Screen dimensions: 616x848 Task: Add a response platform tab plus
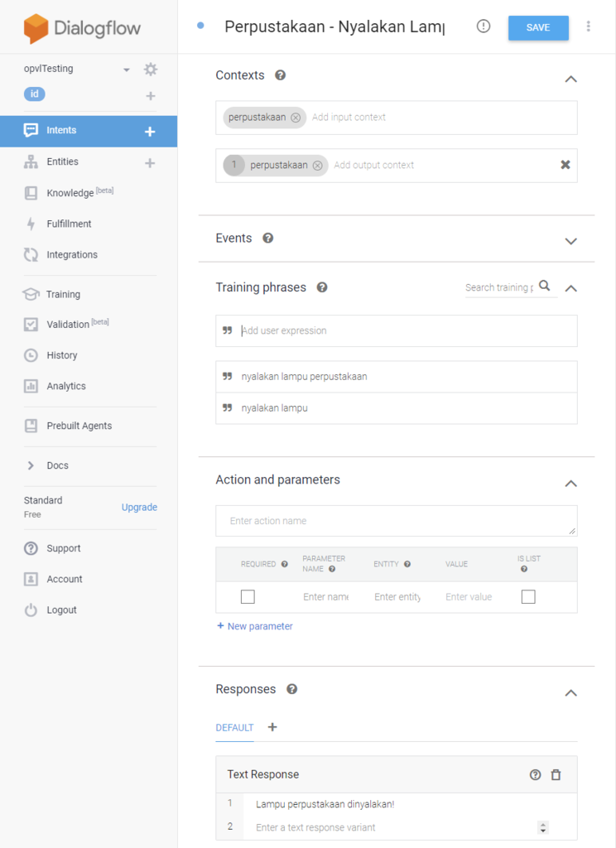(272, 727)
